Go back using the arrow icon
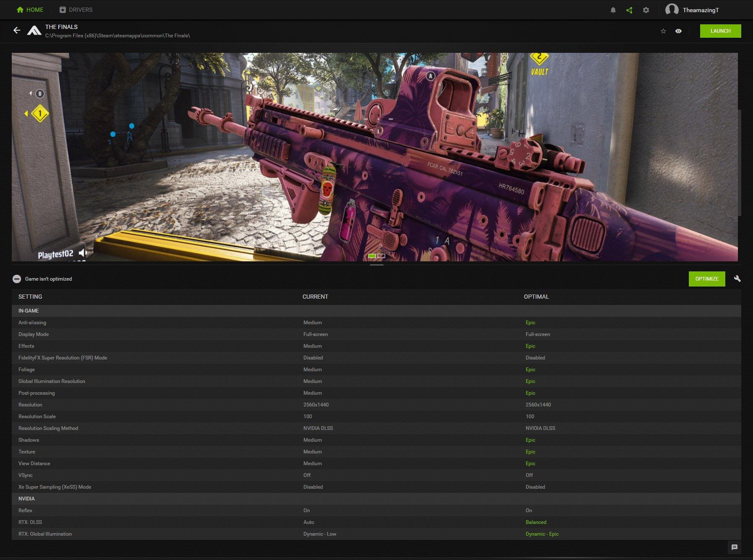This screenshot has height=560, width=753. tap(17, 30)
